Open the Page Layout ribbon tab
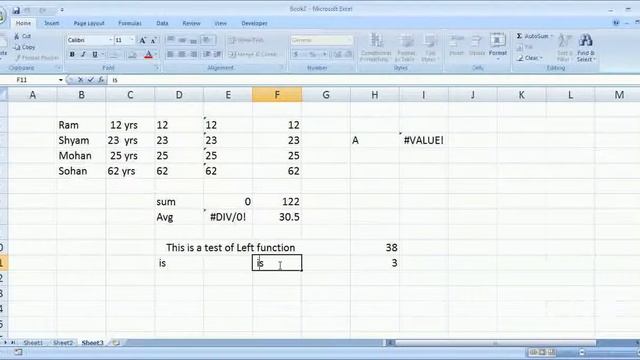640x360 pixels. pyautogui.click(x=89, y=23)
